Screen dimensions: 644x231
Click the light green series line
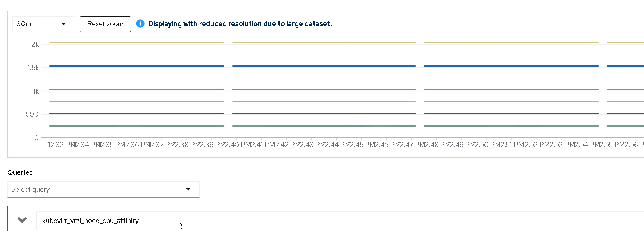click(x=136, y=102)
